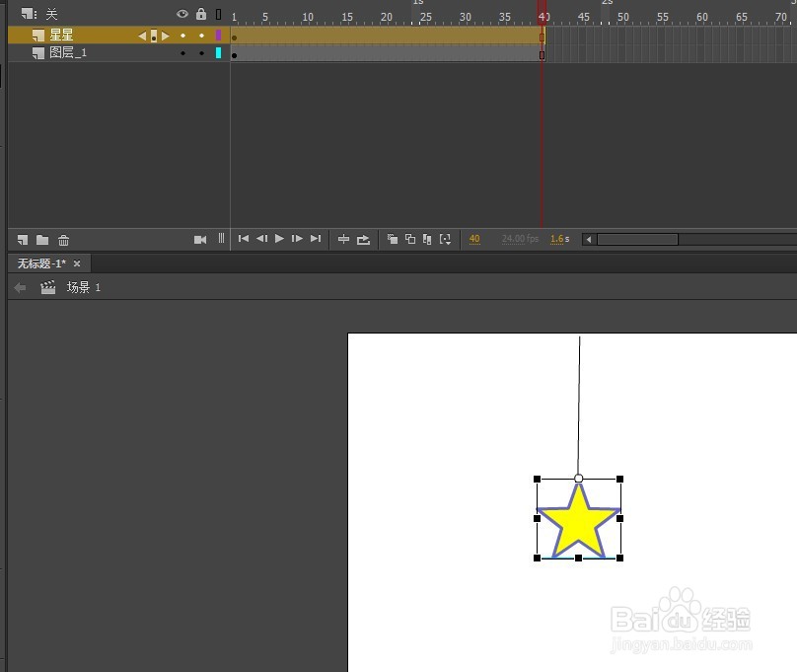Create a new layer
Viewport: 797px width, 672px height.
pos(21,239)
